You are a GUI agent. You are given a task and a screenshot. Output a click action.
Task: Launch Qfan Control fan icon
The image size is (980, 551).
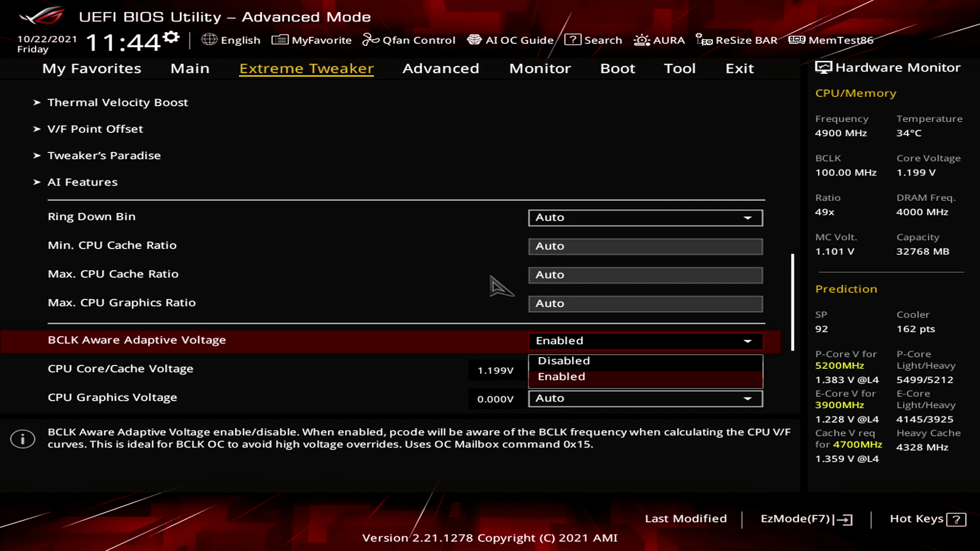click(x=371, y=40)
